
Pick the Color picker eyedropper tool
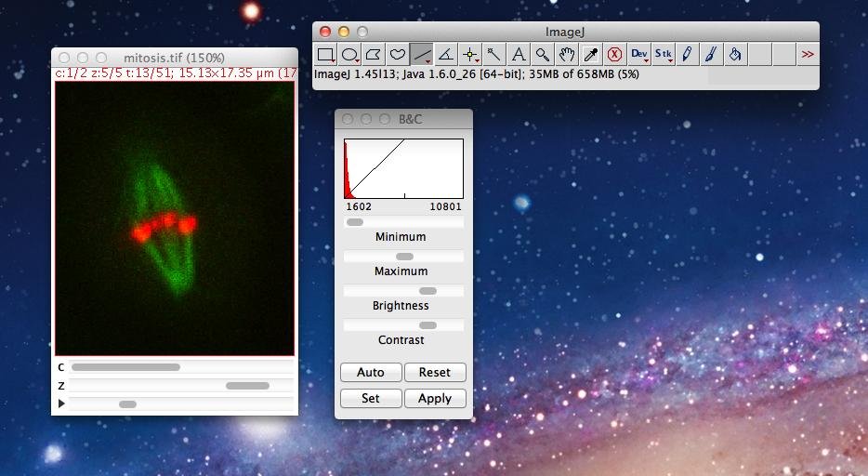(591, 55)
